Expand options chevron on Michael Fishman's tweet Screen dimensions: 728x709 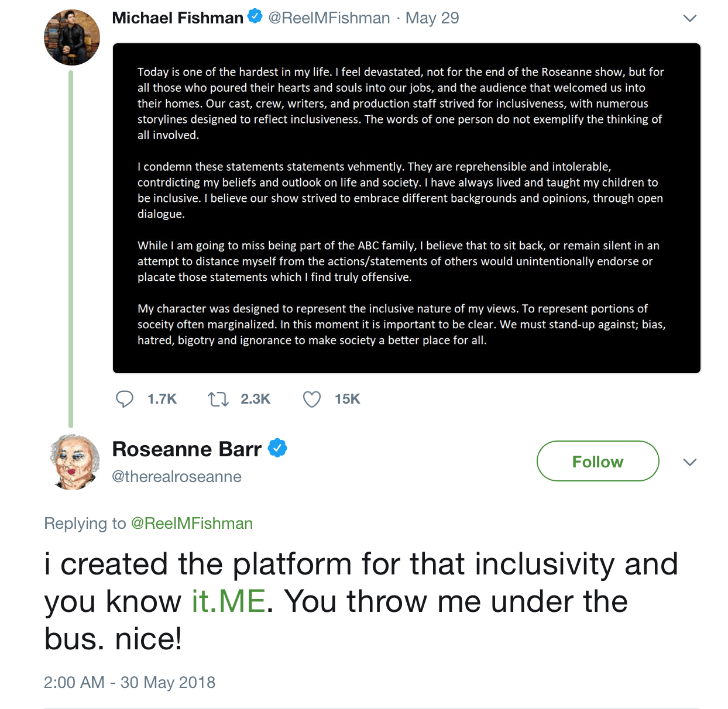690,18
